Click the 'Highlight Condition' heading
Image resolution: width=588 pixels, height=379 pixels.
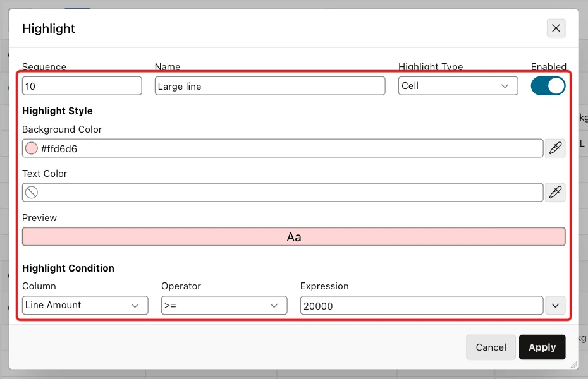(x=68, y=268)
